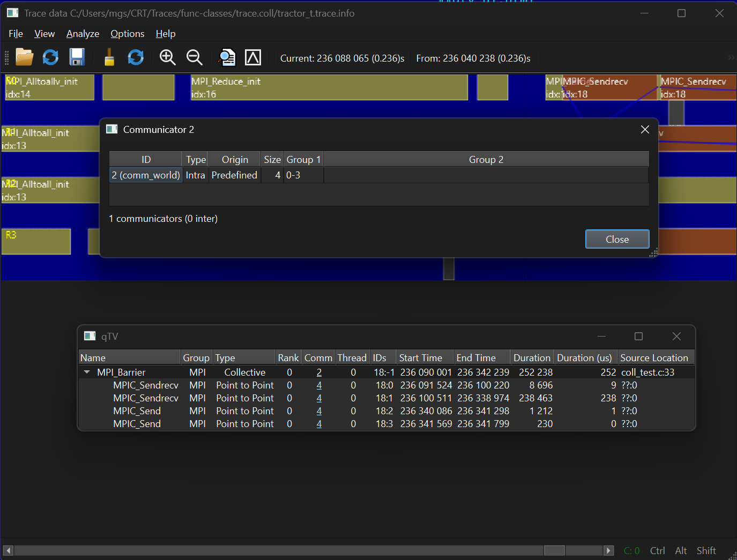Select the MPI_Reduce_init idx:16 timeline block

click(329, 87)
